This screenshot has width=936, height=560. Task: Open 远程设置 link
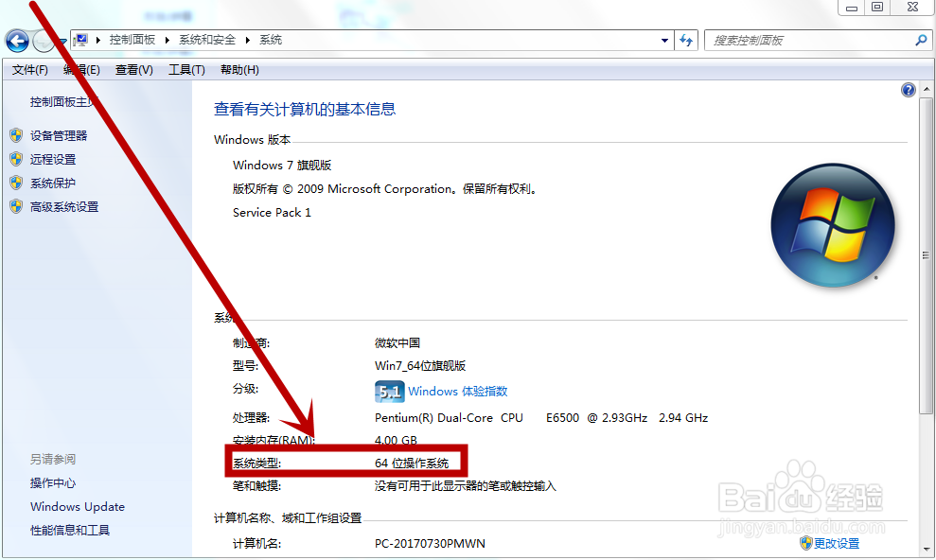coord(53,160)
